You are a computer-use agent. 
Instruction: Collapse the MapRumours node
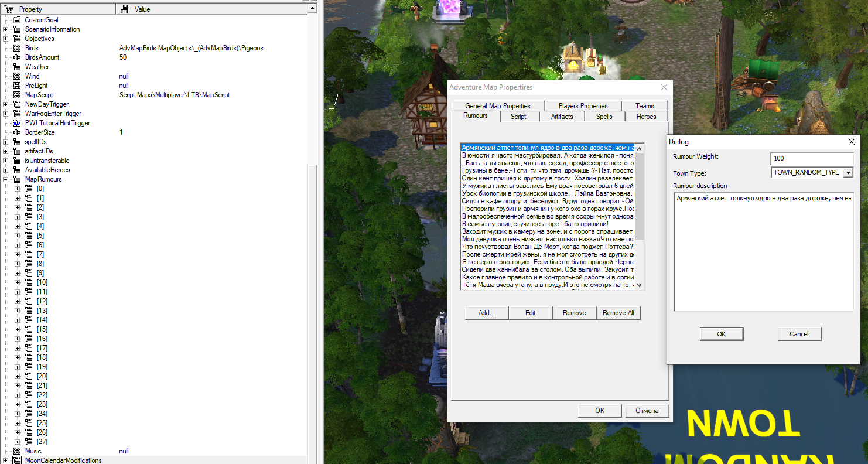tap(6, 179)
